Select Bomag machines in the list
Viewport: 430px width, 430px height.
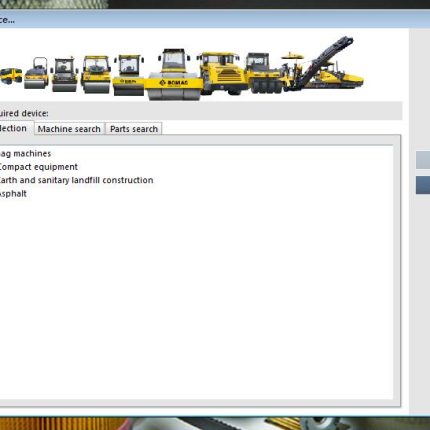tap(25, 154)
